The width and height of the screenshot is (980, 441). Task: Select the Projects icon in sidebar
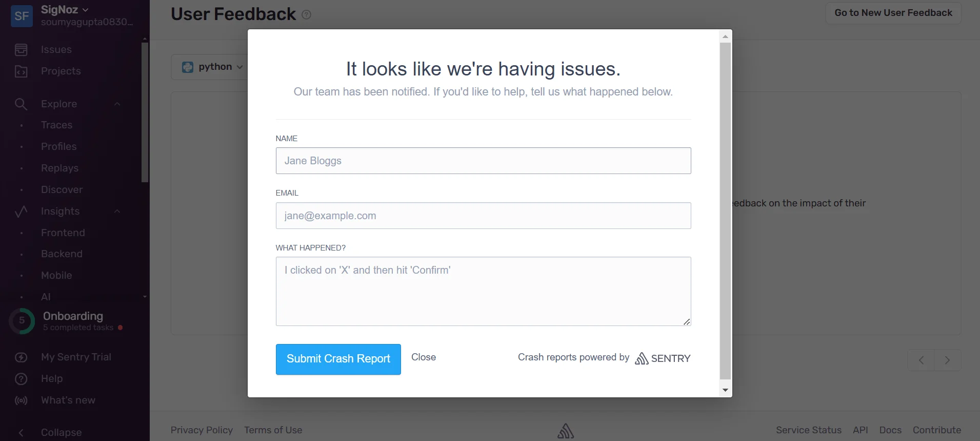21,71
